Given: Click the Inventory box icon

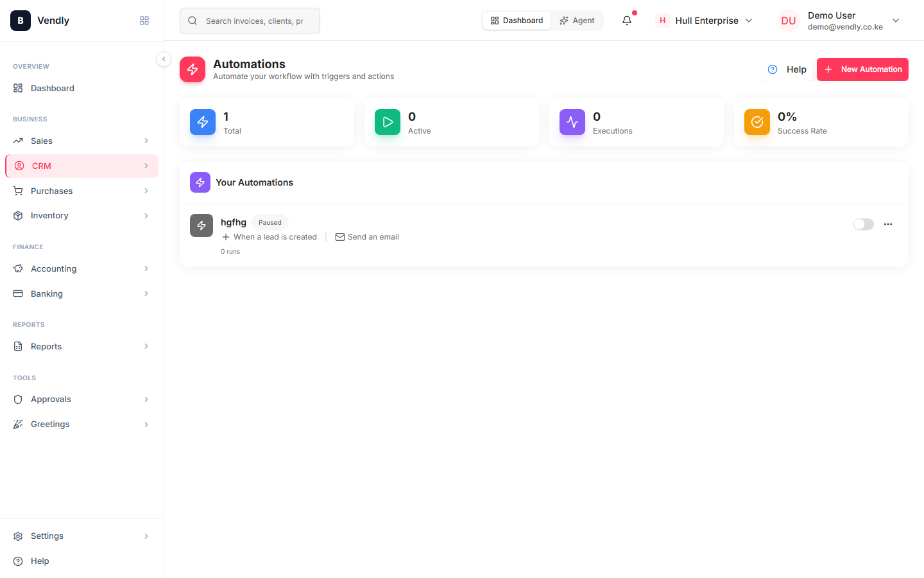Looking at the screenshot, I should pos(18,216).
